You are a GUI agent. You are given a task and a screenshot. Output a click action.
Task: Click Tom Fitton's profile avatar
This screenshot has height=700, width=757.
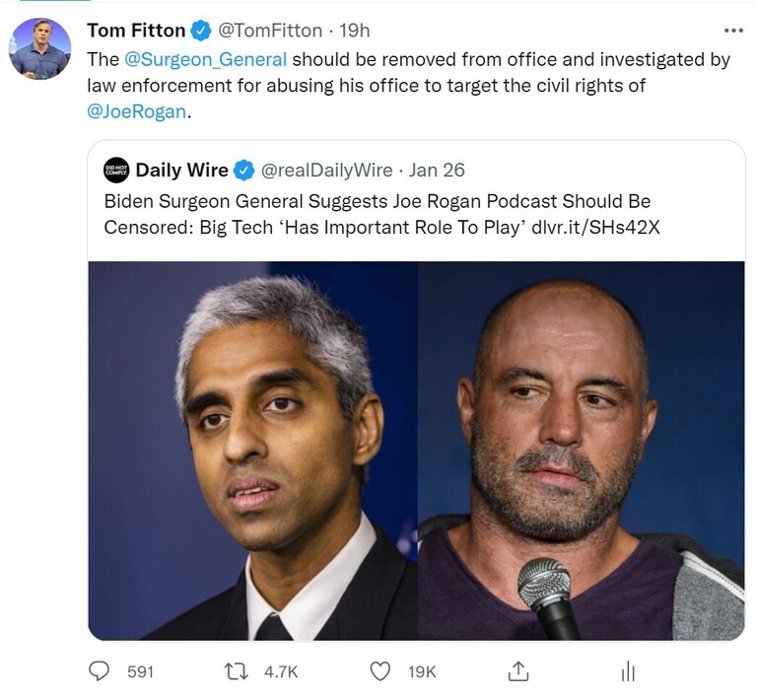coord(40,48)
